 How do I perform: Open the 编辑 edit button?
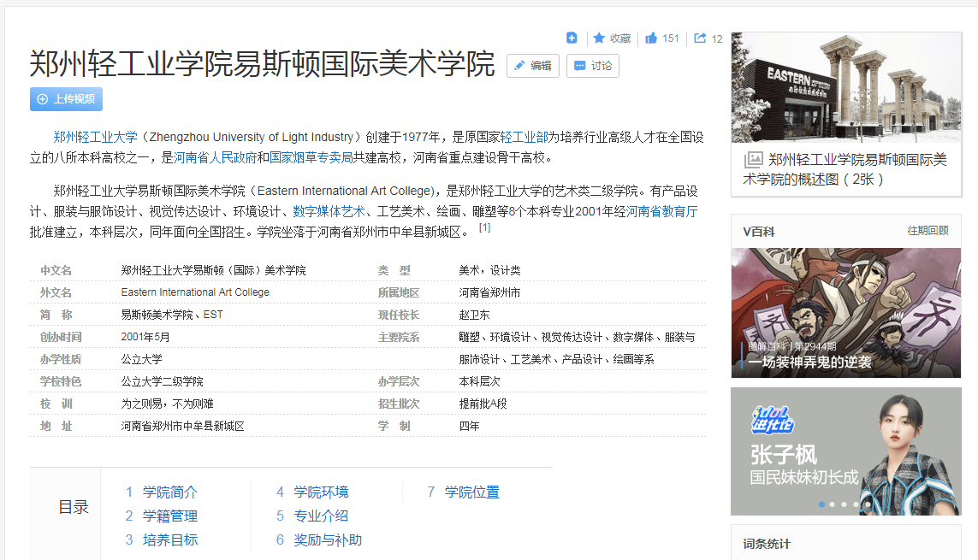[x=533, y=66]
